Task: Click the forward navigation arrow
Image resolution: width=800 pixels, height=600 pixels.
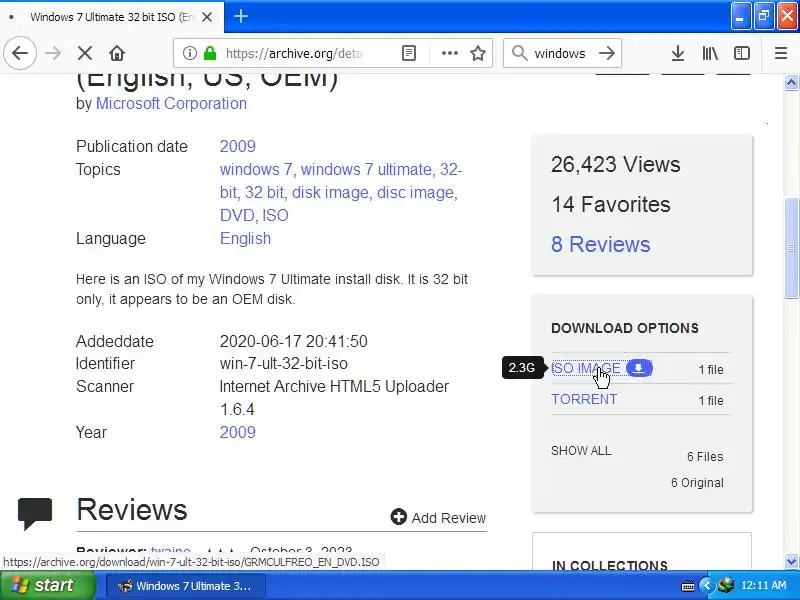Action: tap(53, 53)
